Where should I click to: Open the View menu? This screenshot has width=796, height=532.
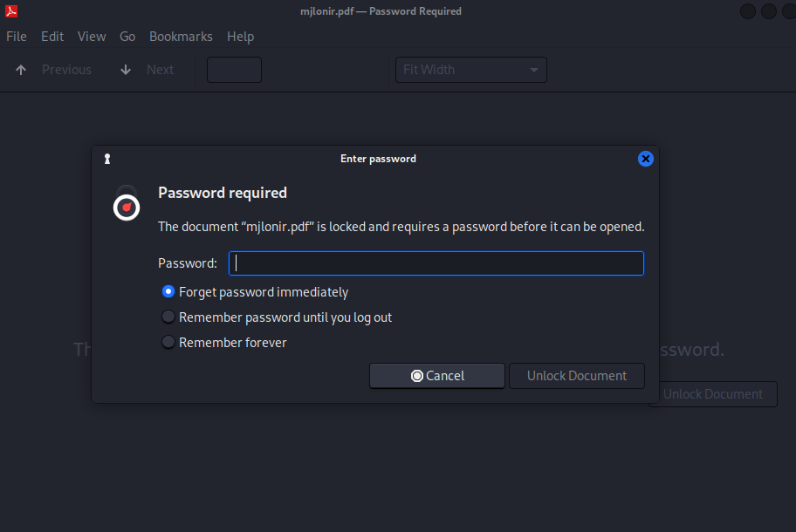click(92, 37)
